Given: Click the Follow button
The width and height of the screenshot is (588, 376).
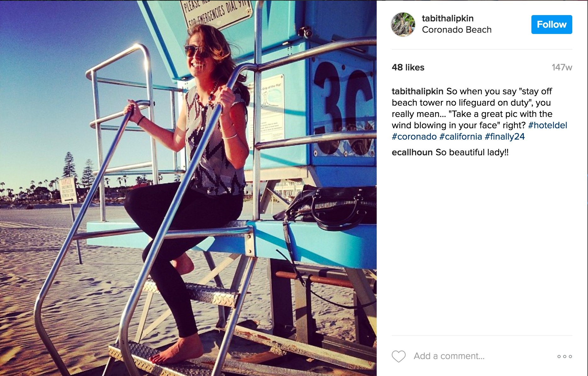Looking at the screenshot, I should (552, 25).
